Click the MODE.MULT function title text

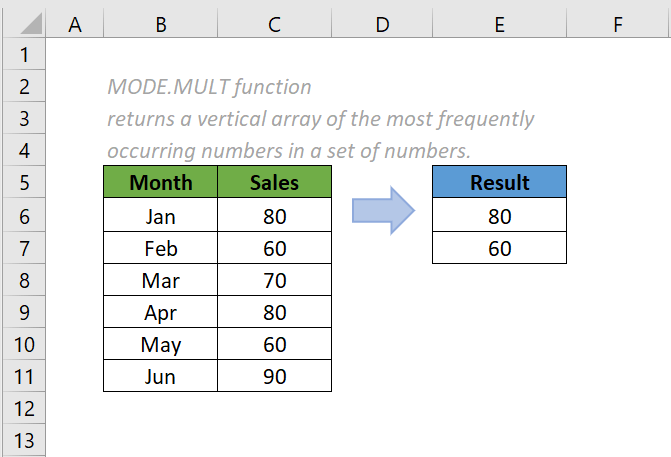[209, 87]
